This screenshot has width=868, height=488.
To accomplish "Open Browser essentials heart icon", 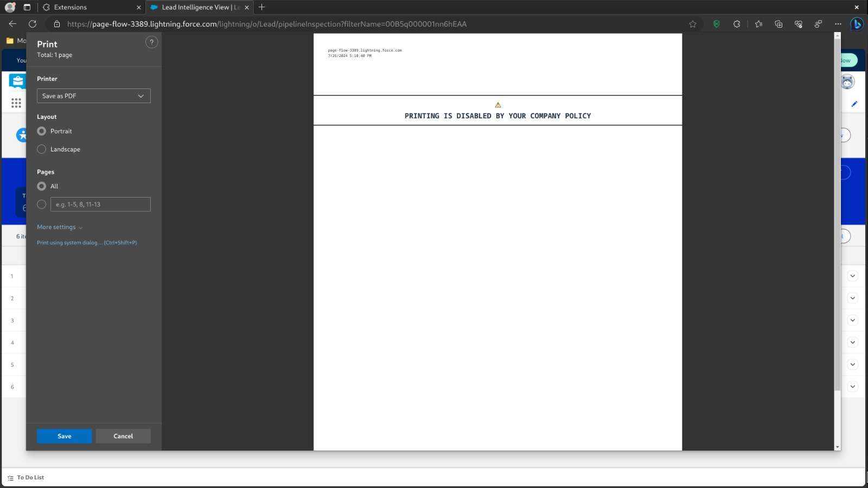I will pyautogui.click(x=799, y=24).
